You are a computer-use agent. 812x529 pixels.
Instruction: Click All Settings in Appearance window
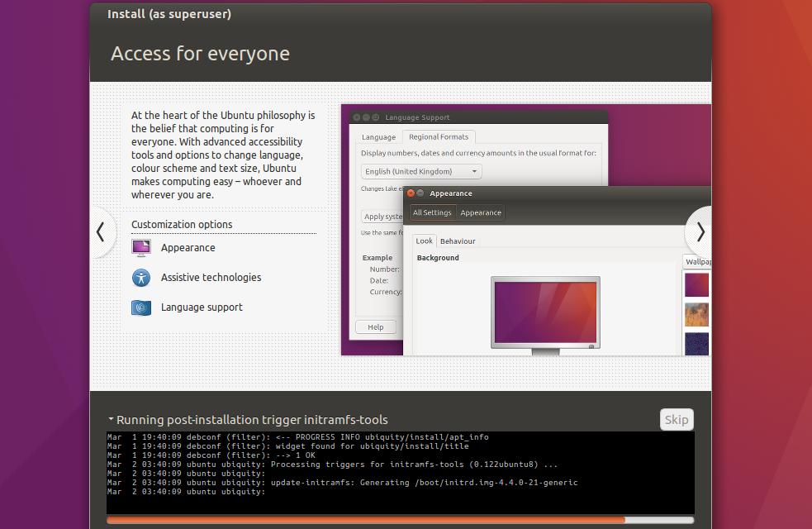(x=432, y=212)
